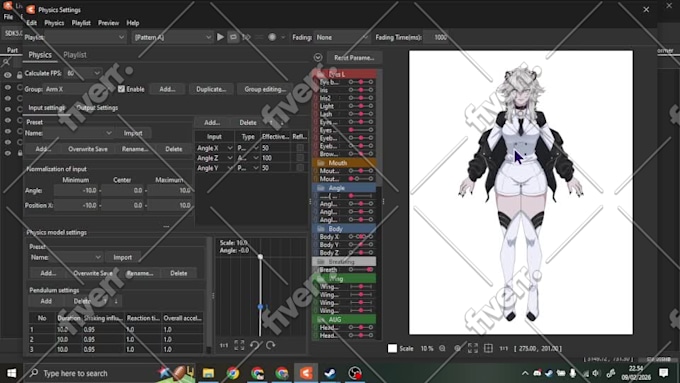
Task: Select the Input settings tab
Action: click(46, 108)
